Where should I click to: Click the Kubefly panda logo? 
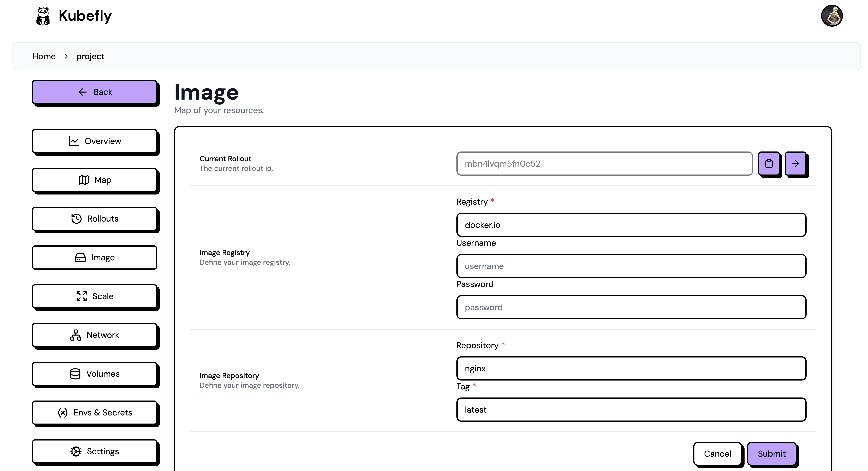click(43, 16)
